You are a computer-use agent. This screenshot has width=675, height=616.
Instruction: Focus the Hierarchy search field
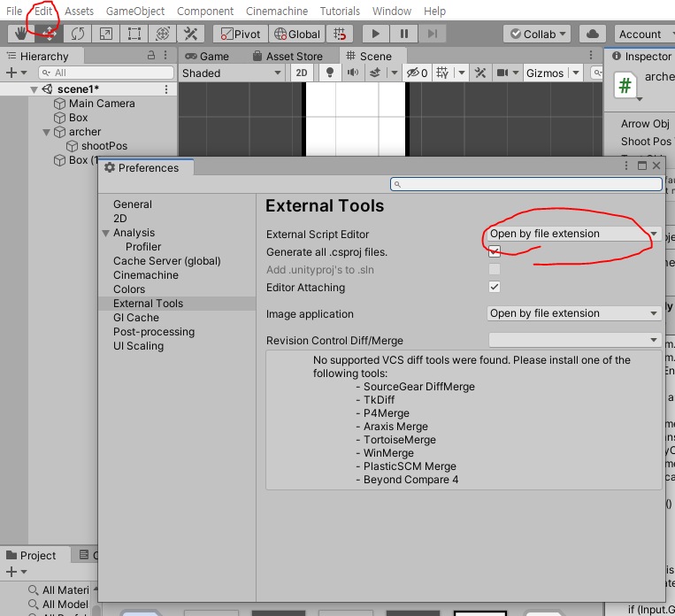[106, 73]
